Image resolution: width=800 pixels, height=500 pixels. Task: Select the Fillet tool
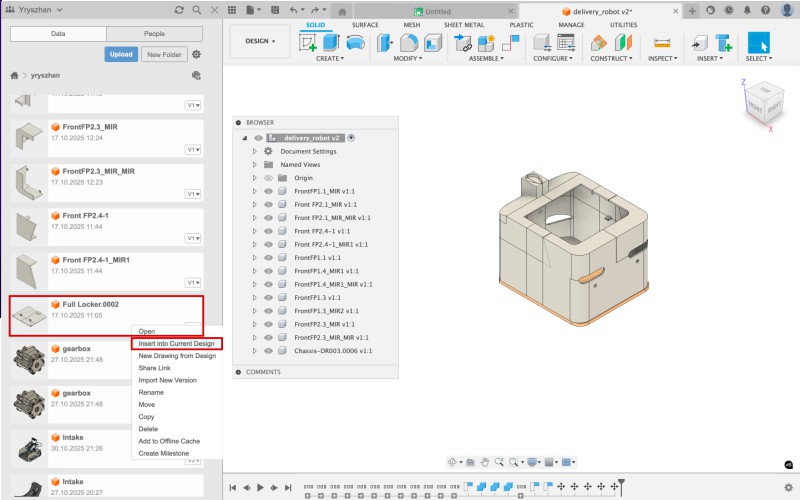[409, 43]
